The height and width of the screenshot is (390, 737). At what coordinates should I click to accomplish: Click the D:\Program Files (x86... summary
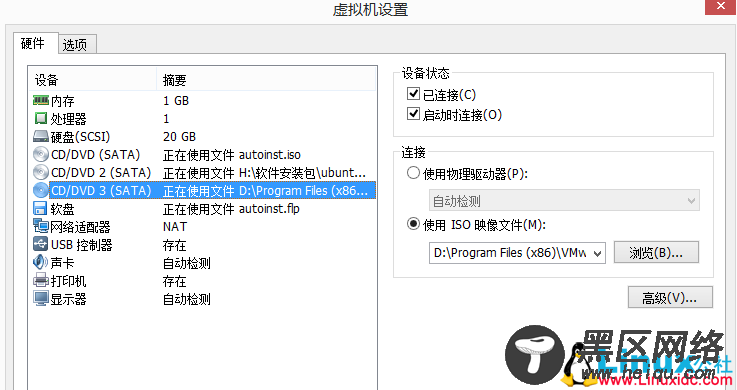point(266,191)
